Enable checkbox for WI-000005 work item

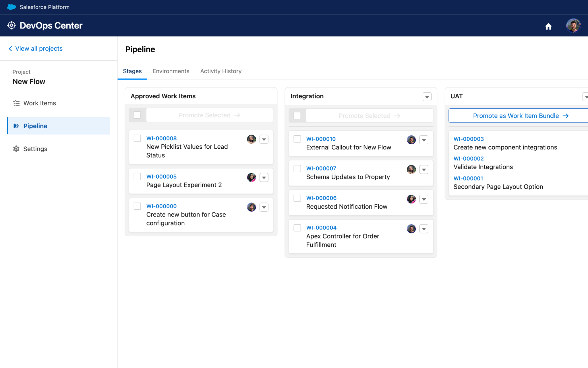point(137,177)
